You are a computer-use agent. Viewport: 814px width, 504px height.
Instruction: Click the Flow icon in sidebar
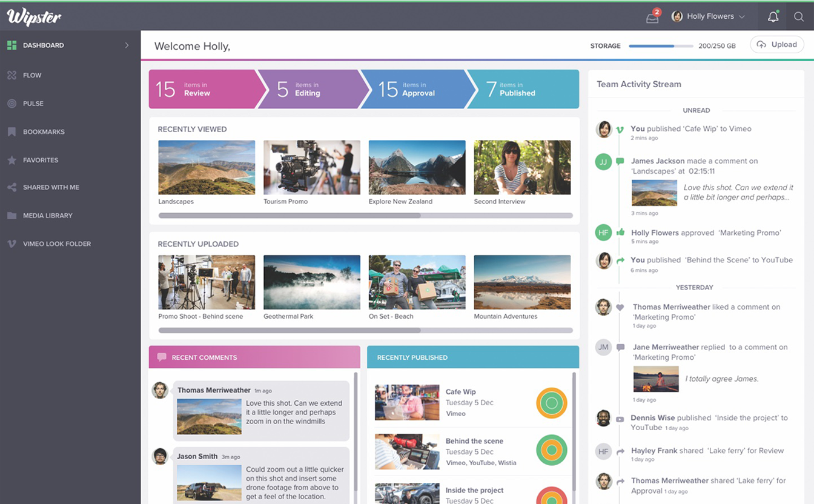pyautogui.click(x=12, y=75)
